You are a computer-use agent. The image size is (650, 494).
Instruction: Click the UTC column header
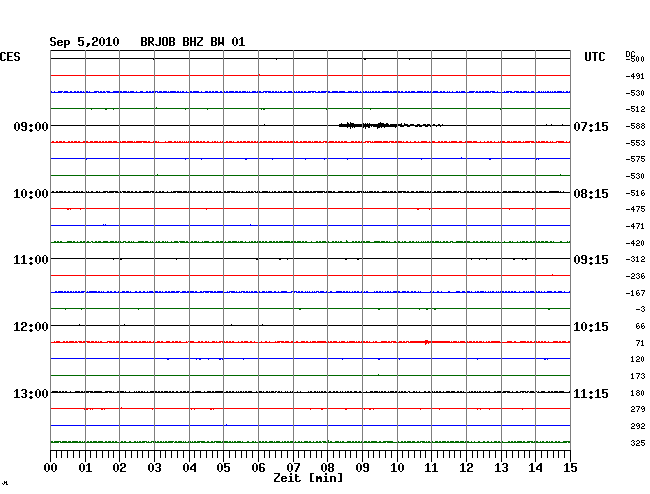pyautogui.click(x=594, y=57)
